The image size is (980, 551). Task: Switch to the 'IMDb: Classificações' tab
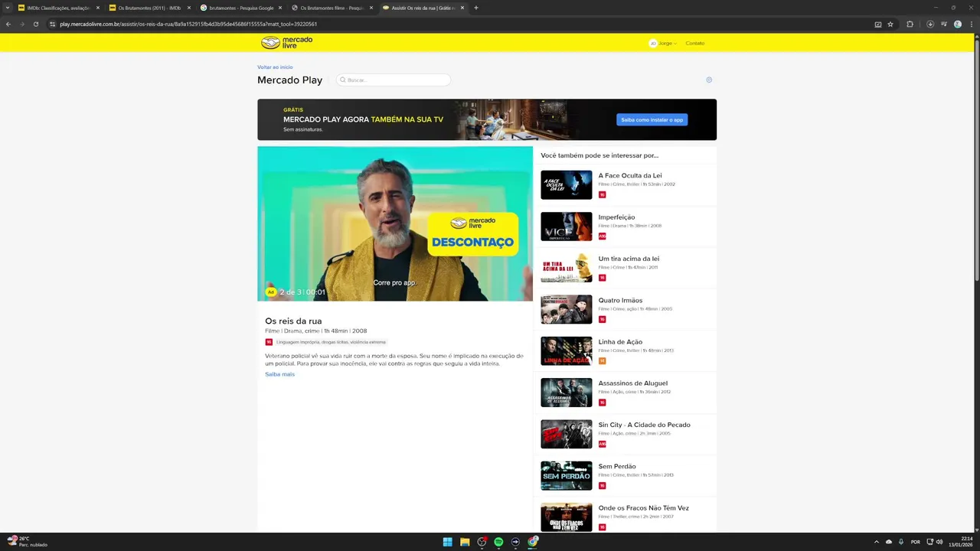click(x=60, y=8)
